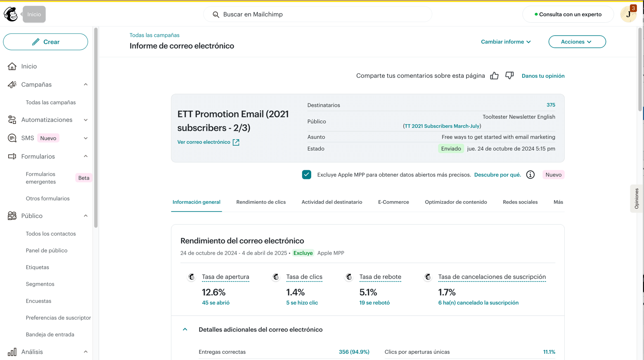Image resolution: width=644 pixels, height=360 pixels.
Task: Click the TT 2021 Subscribers March-July link
Action: click(442, 126)
